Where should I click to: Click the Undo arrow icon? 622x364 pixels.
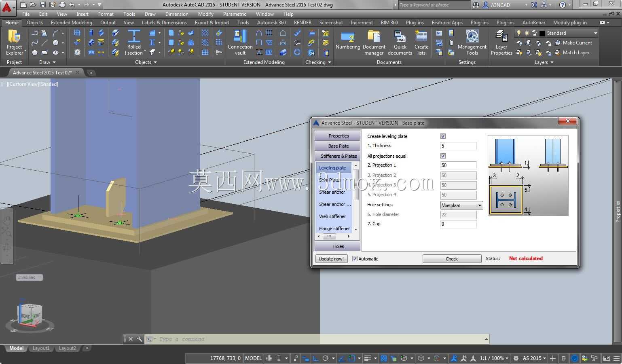[x=72, y=5]
